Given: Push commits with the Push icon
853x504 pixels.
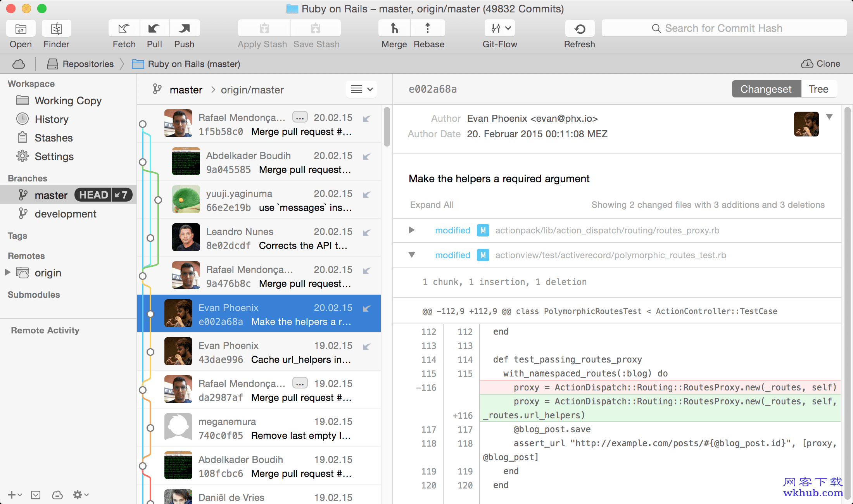Looking at the screenshot, I should (185, 29).
